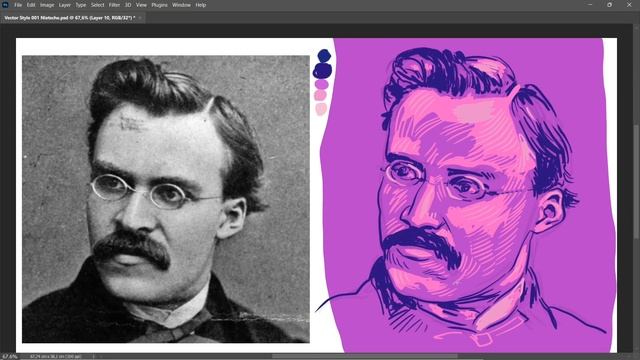
Task: Open the Window menu
Action: click(181, 5)
